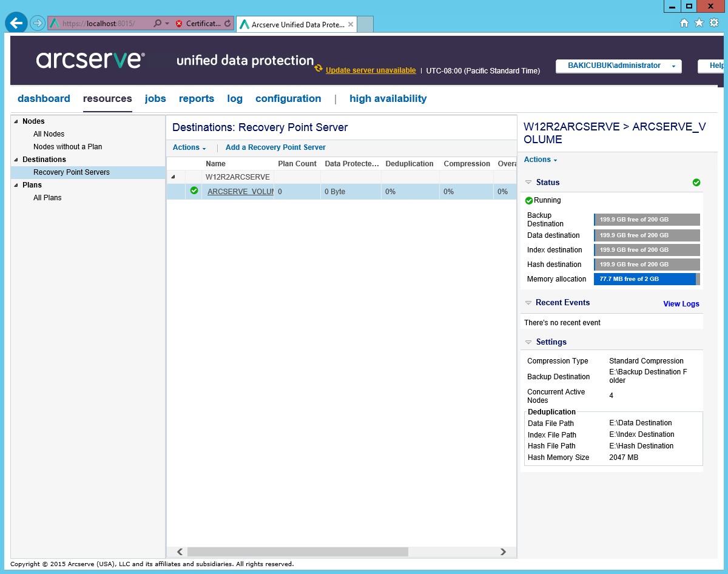
Task: Open the jobs tab
Action: (x=155, y=98)
